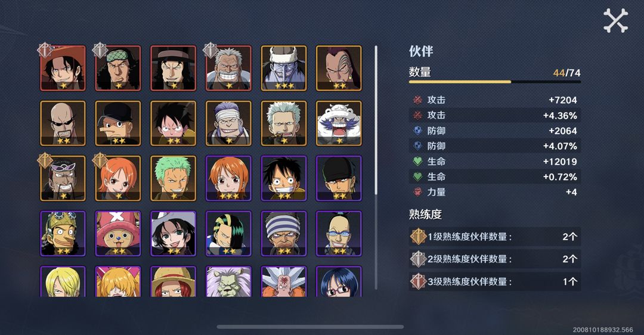
Task: Choose green-haired Zoro in gold frame
Action: point(174,178)
